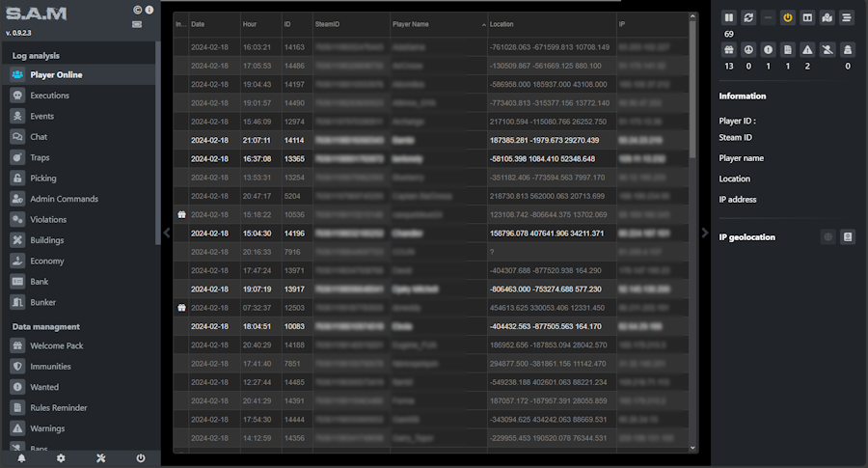The width and height of the screenshot is (868, 468).
Task: Click the gift filter icon above 13
Action: [729, 49]
